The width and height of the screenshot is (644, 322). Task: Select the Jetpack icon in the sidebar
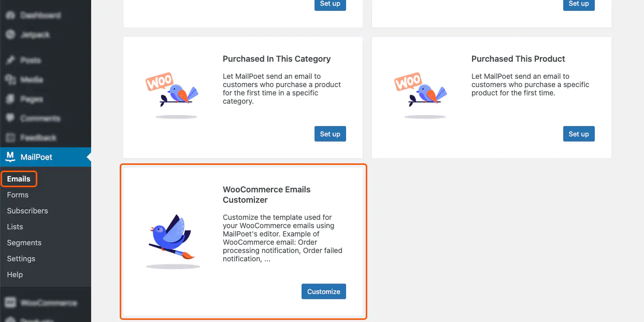click(x=11, y=35)
